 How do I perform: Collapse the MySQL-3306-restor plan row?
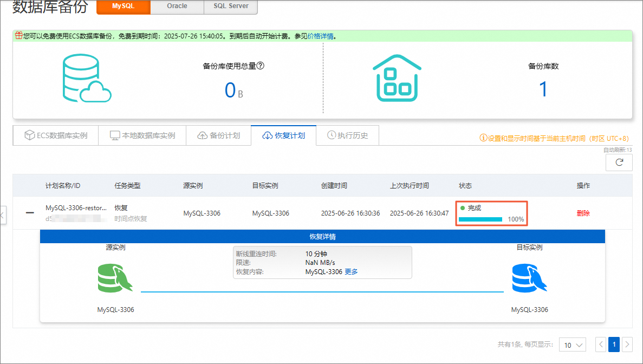(x=30, y=213)
